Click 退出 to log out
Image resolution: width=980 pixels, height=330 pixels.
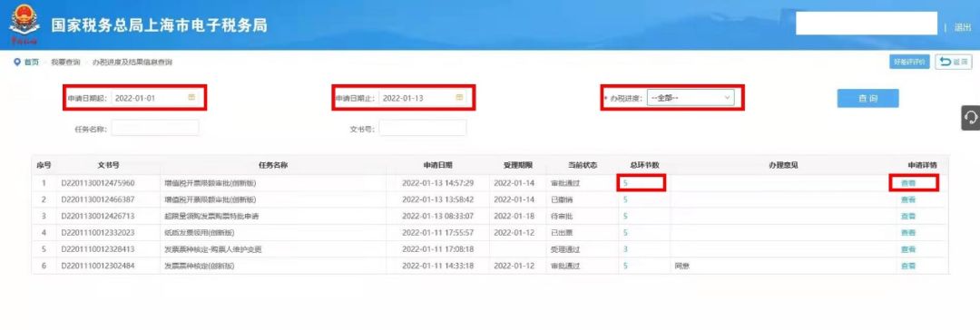click(x=963, y=27)
